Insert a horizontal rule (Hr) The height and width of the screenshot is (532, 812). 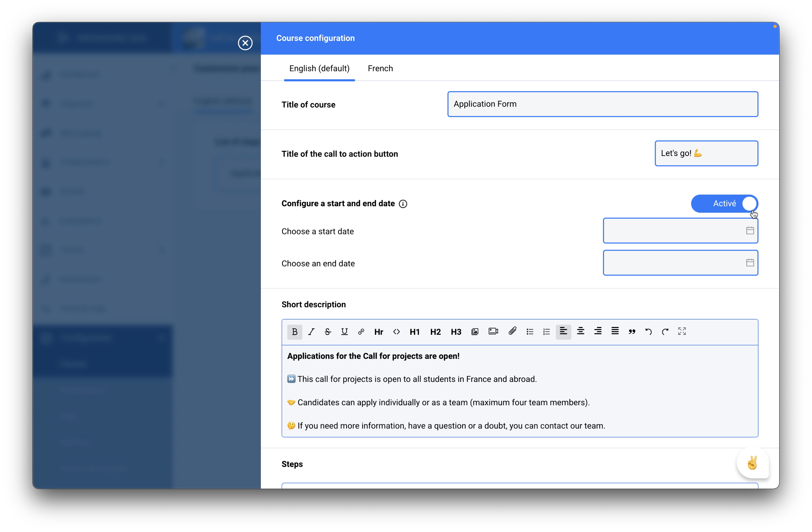pos(379,332)
